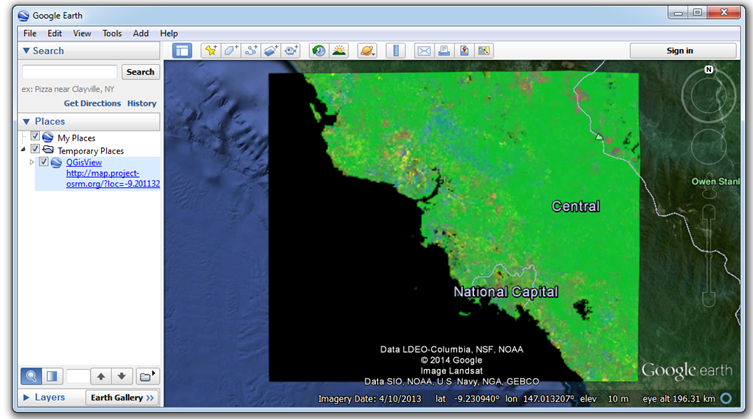Click the map.project-osrm.org URL link
The width and height of the screenshot is (753, 419).
click(x=113, y=178)
